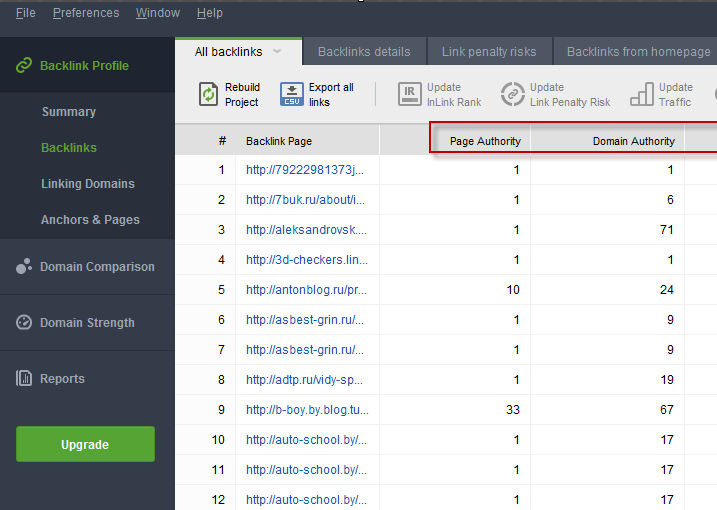Open the http://adtp.ru/vidy-sp... backlink
This screenshot has width=717, height=510.
305,380
